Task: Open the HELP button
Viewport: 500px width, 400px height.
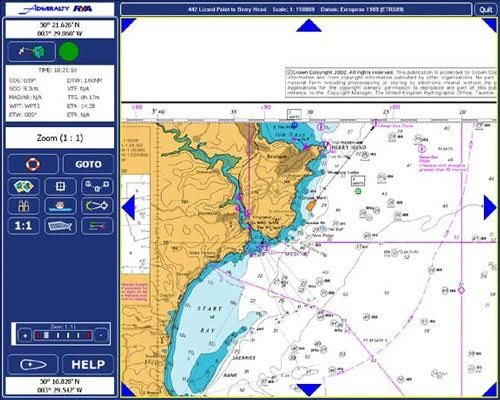Action: (x=88, y=364)
